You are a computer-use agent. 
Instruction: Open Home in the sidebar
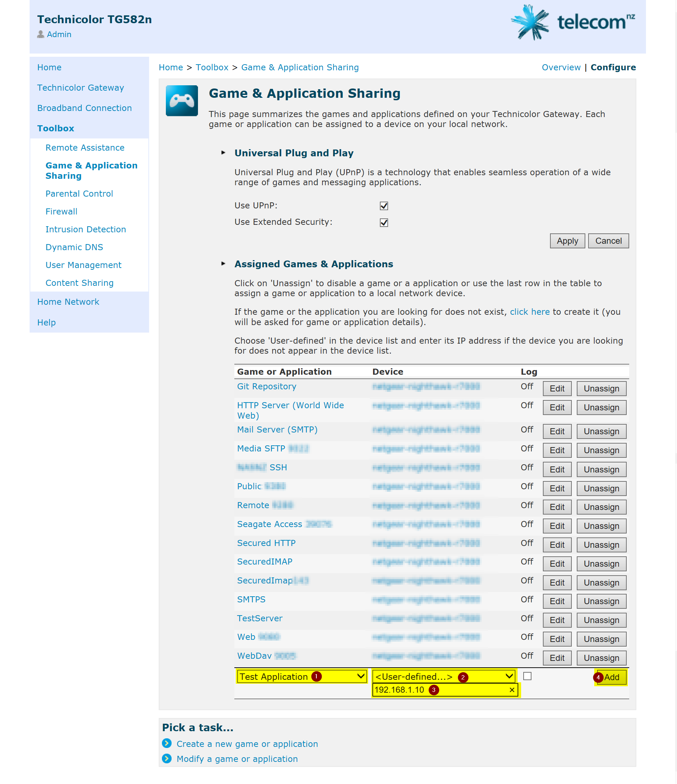(x=49, y=67)
